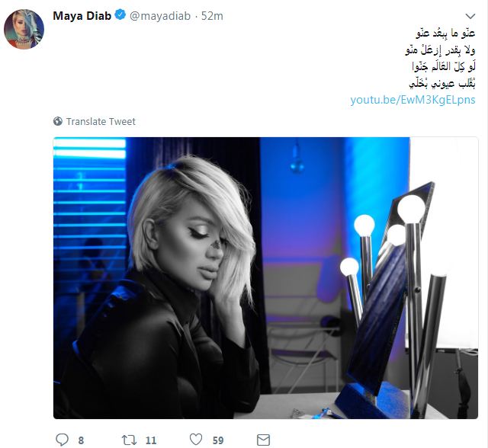Open the youtu.be/EwM3KgELpns link
Screen dimensions: 488x448
pyautogui.click(x=413, y=100)
